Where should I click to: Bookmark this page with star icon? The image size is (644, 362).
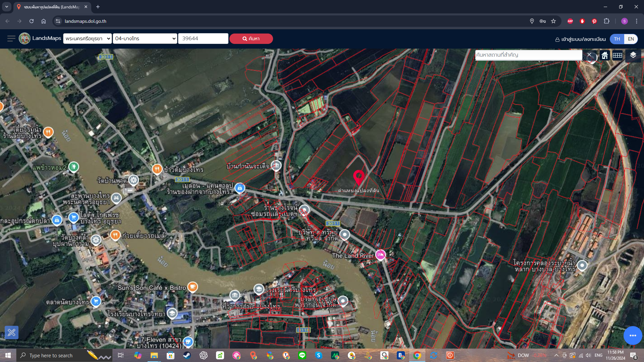[x=553, y=21]
